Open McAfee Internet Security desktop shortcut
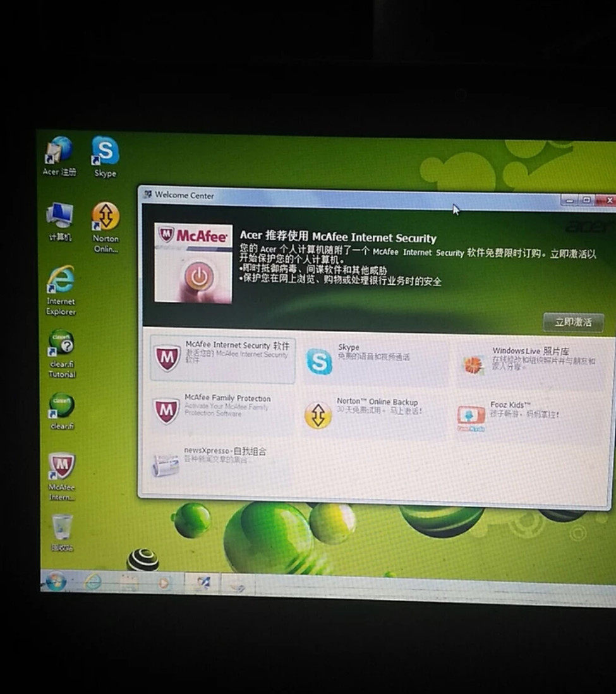 point(61,477)
